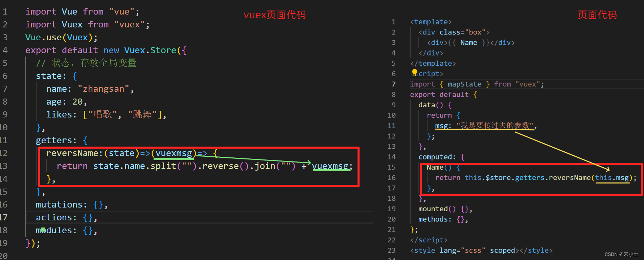
Task: Click the 'likes: ["唱歌", "跳舞"],' line
Action: coord(106,115)
